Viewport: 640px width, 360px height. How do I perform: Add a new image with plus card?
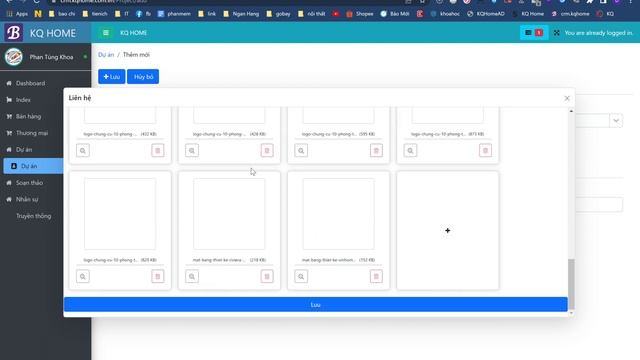click(448, 231)
